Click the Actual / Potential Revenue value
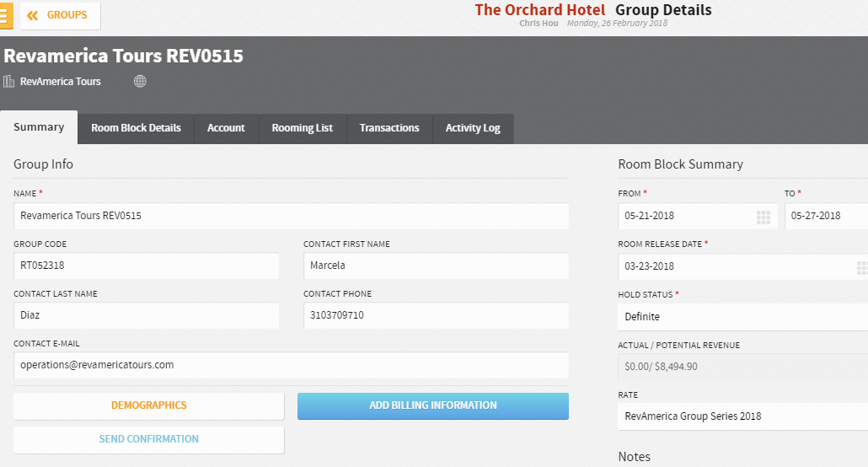Screen dimensions: 868x467 pos(743,367)
